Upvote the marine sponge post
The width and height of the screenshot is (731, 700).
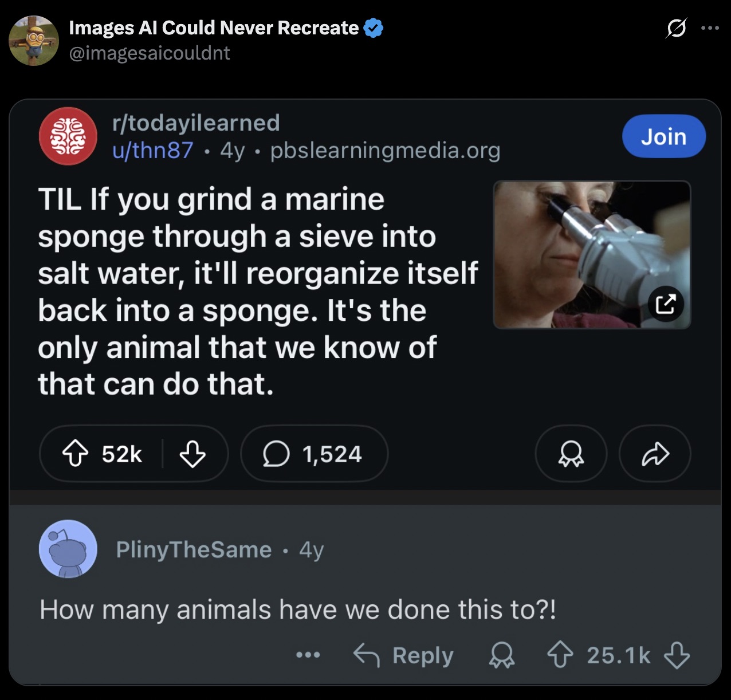click(76, 454)
